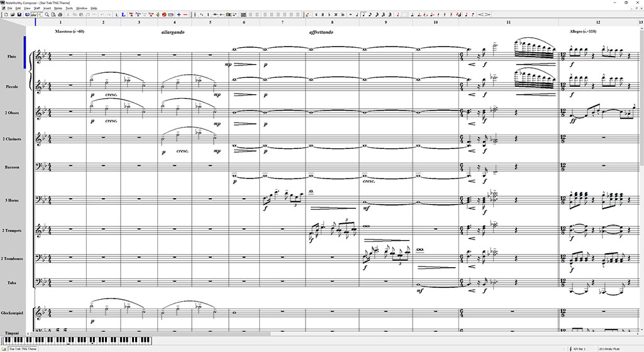Save the current score

(x=19, y=14)
